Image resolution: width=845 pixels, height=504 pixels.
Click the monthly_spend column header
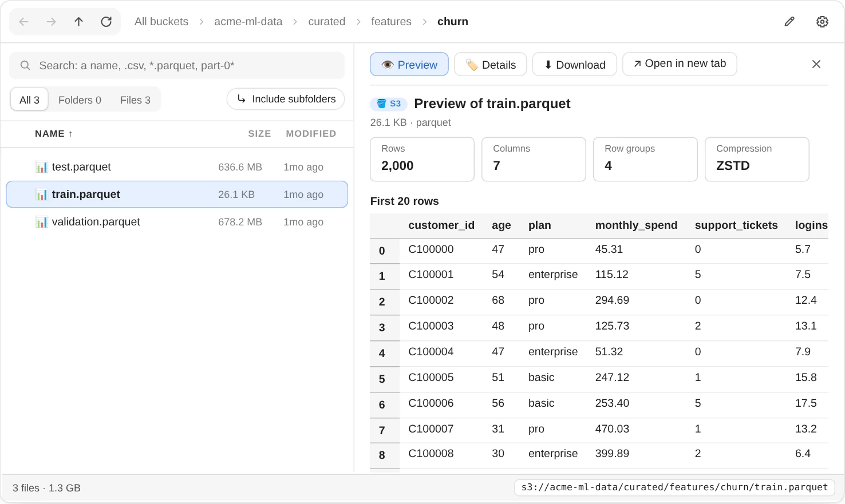coord(636,225)
